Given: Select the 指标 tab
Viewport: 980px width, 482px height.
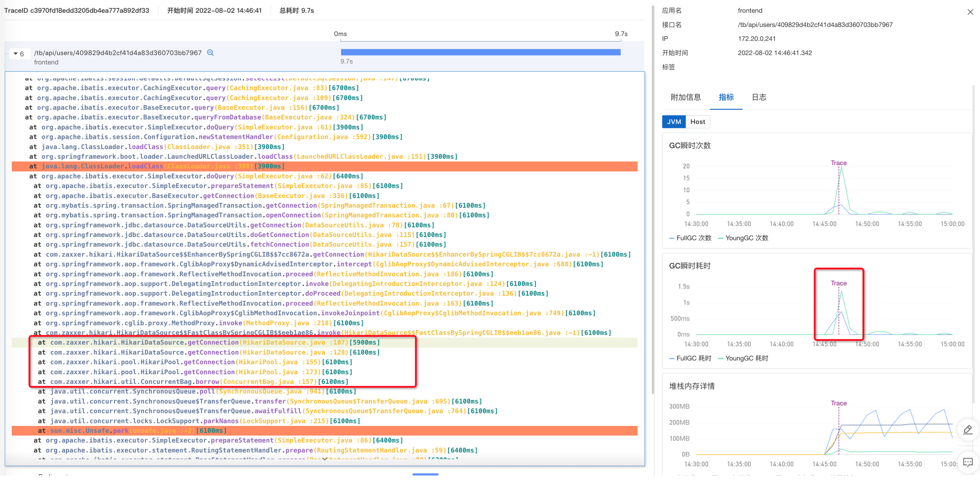Looking at the screenshot, I should pos(726,97).
